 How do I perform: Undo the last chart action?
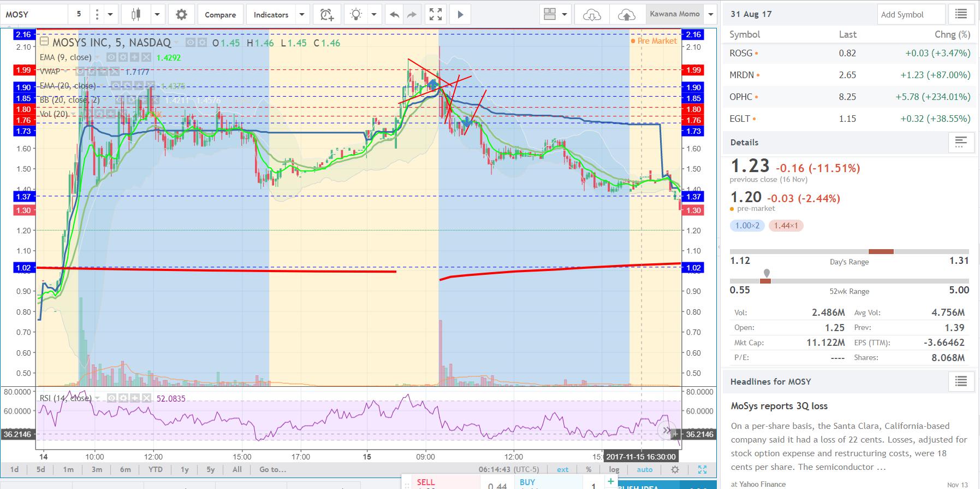click(394, 15)
